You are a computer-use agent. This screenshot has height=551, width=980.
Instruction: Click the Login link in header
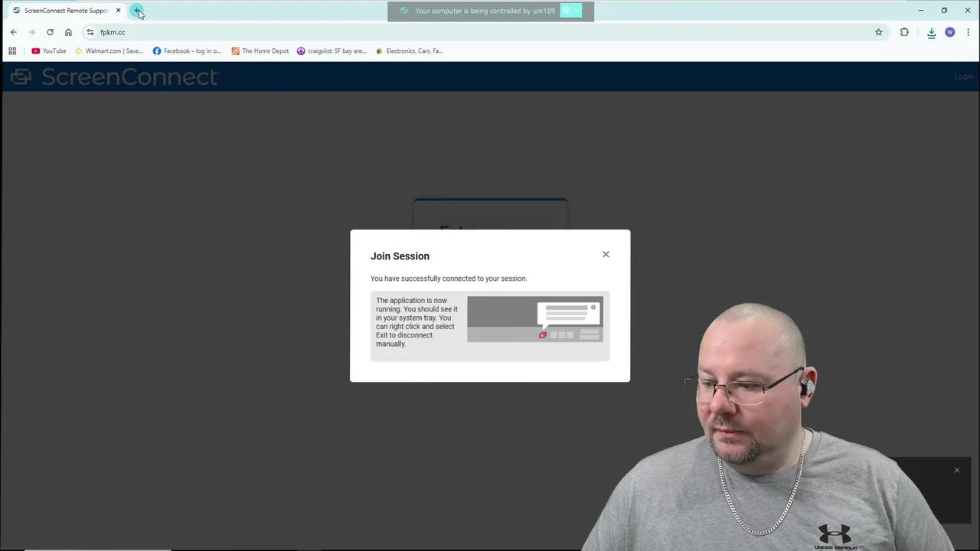point(963,77)
